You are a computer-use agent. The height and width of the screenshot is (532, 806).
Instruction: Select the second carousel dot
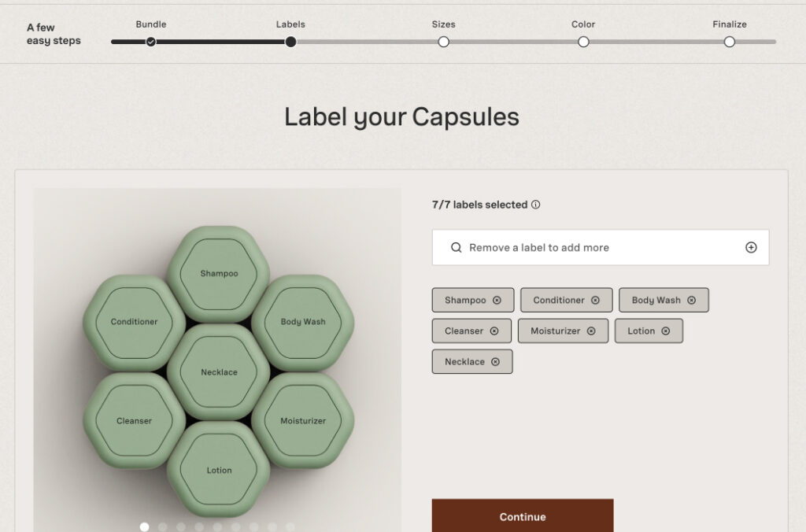pos(163,527)
